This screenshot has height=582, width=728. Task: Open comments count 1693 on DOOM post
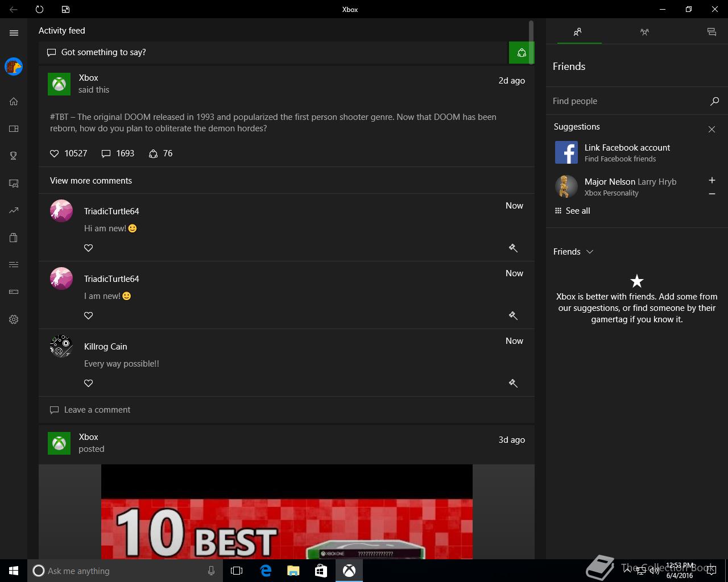pos(118,153)
